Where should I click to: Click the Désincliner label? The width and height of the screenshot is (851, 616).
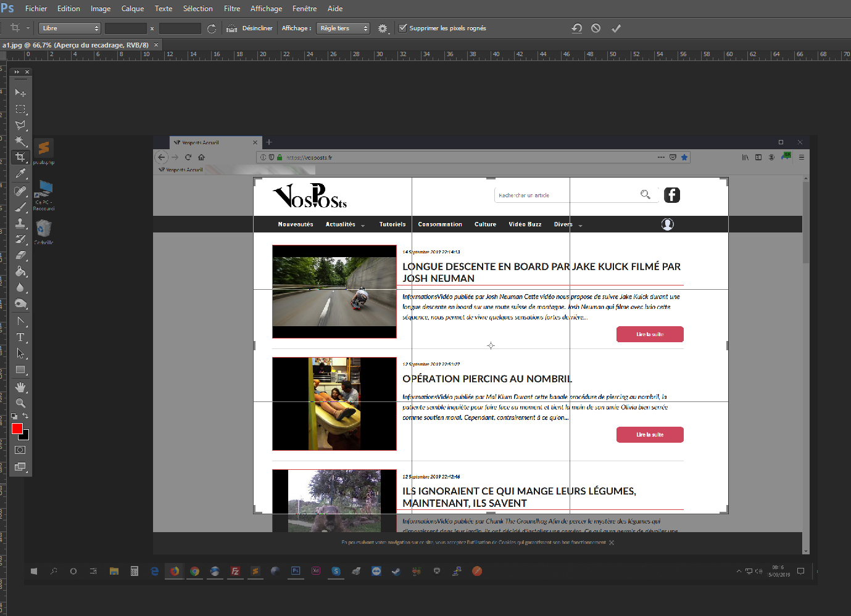tap(257, 28)
